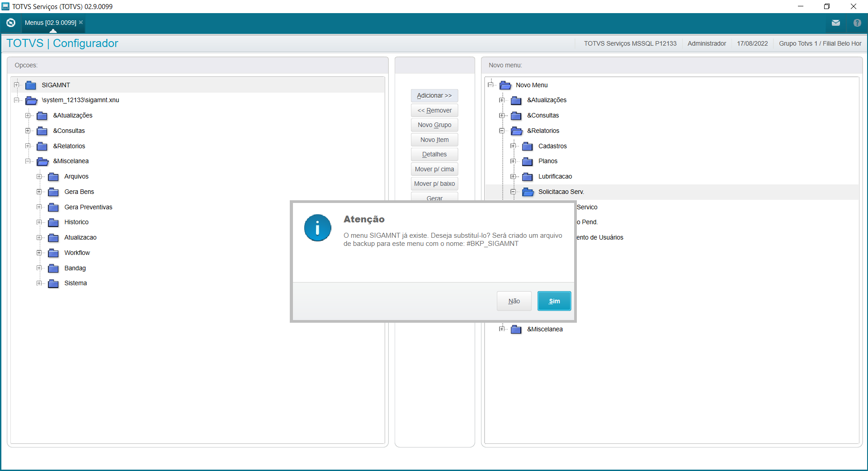Expand left &Consultas node
This screenshot has height=471, width=868.
pyautogui.click(x=28, y=131)
